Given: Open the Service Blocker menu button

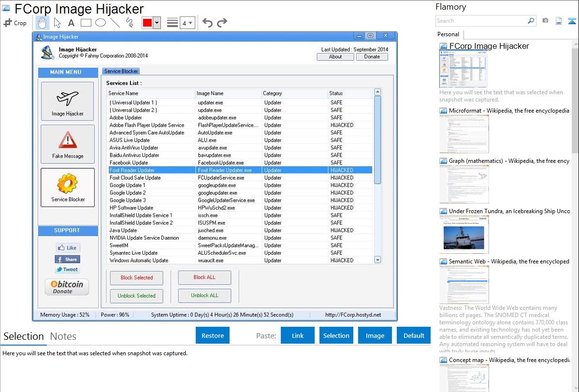Looking at the screenshot, I should [x=68, y=188].
